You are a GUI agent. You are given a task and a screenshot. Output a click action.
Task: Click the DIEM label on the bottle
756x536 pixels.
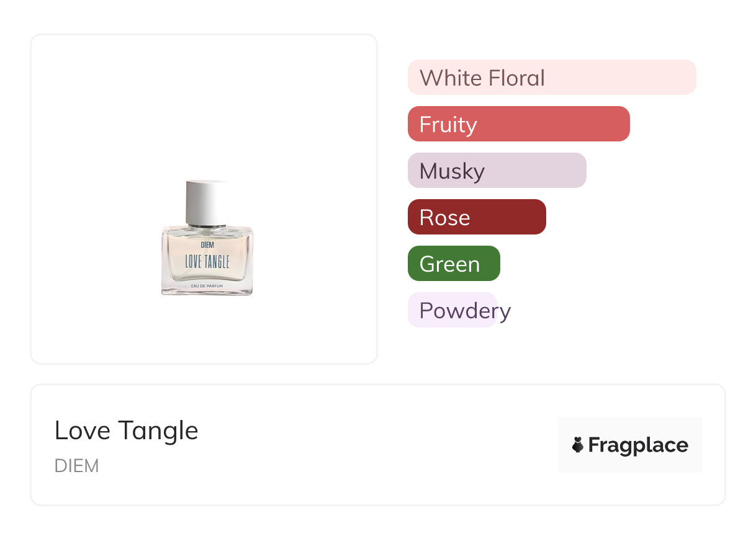[x=207, y=244]
